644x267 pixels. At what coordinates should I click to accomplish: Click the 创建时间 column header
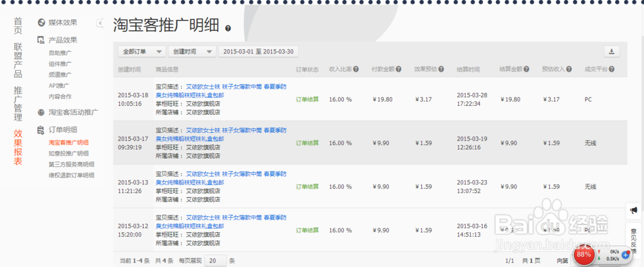click(x=129, y=70)
